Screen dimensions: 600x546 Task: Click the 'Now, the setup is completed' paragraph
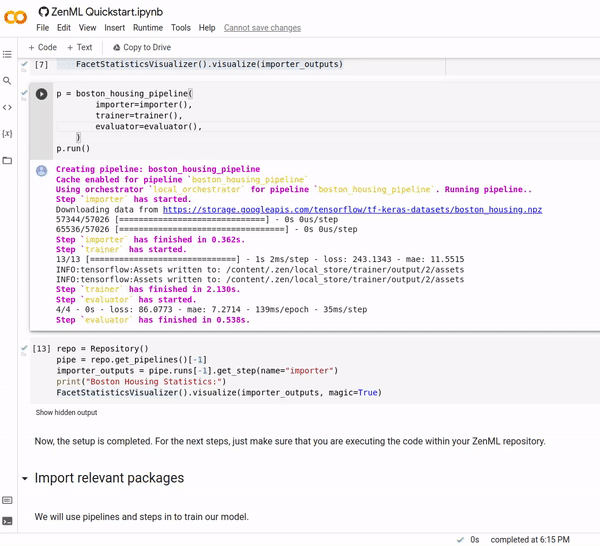[x=290, y=441]
